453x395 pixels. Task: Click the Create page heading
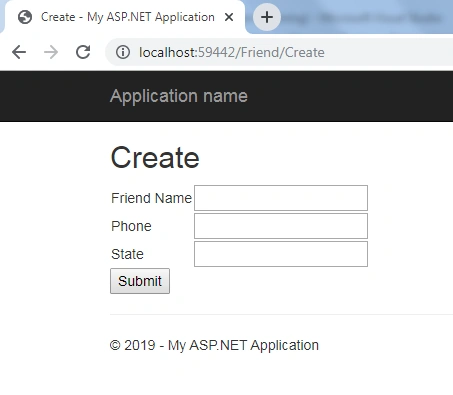coord(155,157)
